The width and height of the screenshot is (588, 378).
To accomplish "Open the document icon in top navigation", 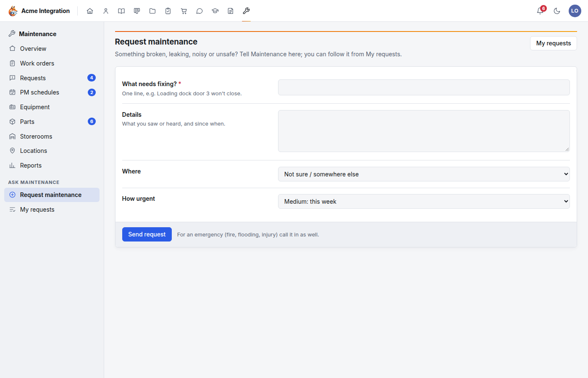I will (x=231, y=11).
